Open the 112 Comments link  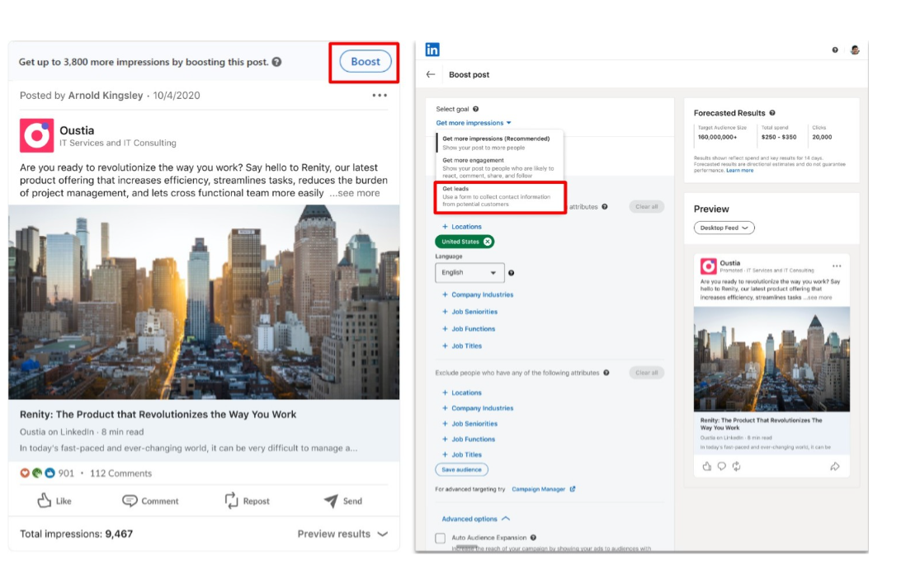coord(120,473)
